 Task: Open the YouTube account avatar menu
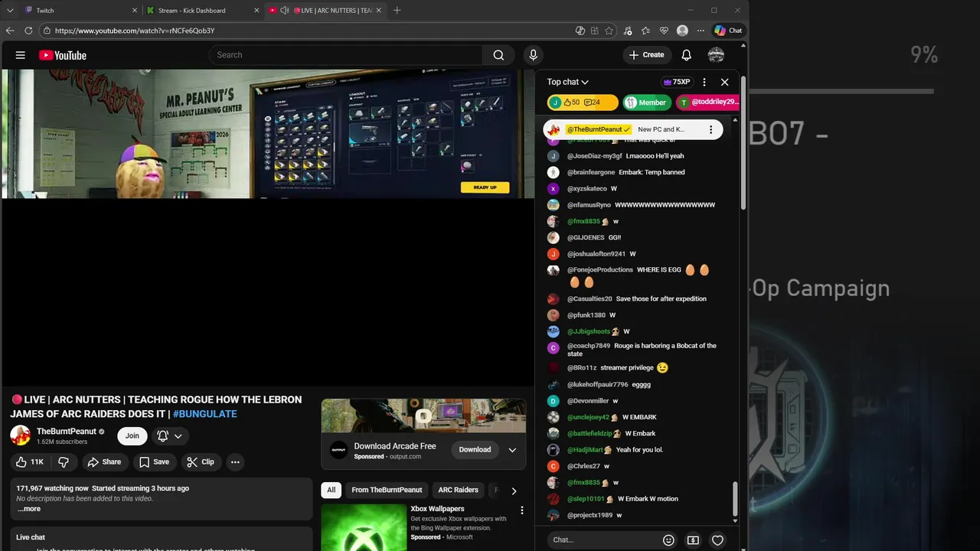click(x=716, y=55)
